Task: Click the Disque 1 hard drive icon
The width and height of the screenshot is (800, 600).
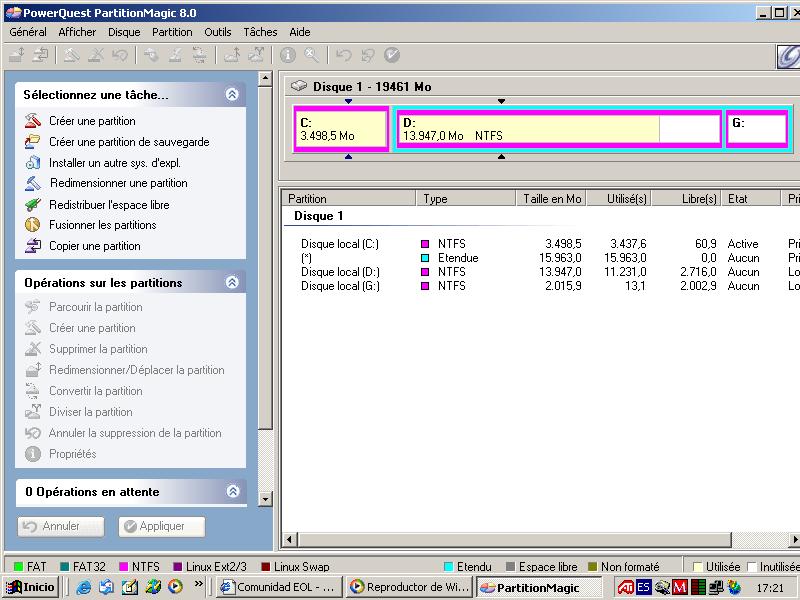Action: coord(299,86)
